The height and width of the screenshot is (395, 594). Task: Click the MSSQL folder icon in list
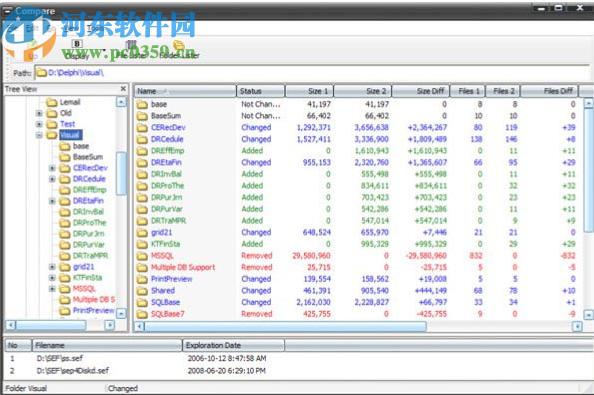pos(142,256)
